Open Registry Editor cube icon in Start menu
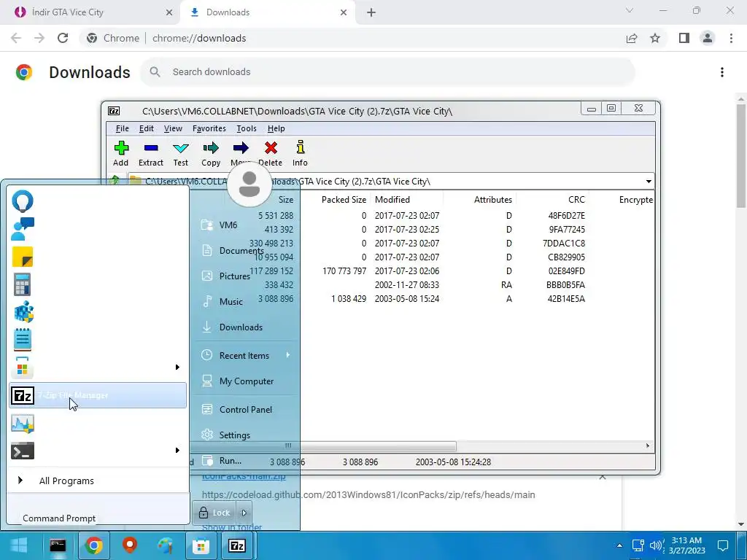Screen dimensions: 747x560 [23, 312]
